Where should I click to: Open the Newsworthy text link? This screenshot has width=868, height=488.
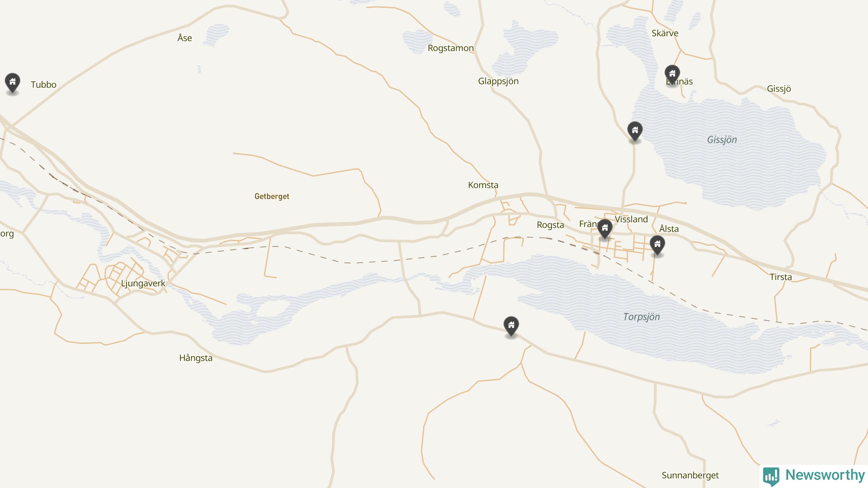coord(825,475)
